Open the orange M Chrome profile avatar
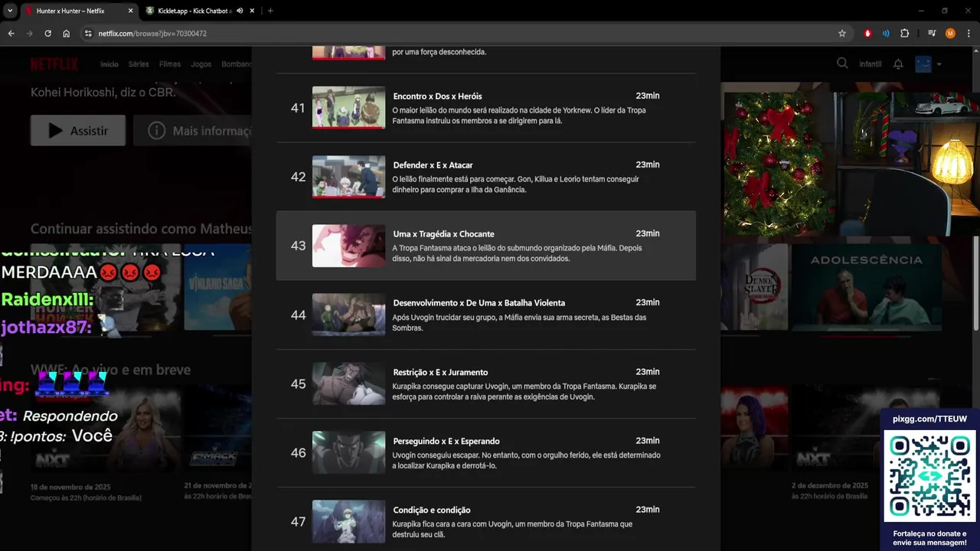The width and height of the screenshot is (980, 551). (x=950, y=34)
